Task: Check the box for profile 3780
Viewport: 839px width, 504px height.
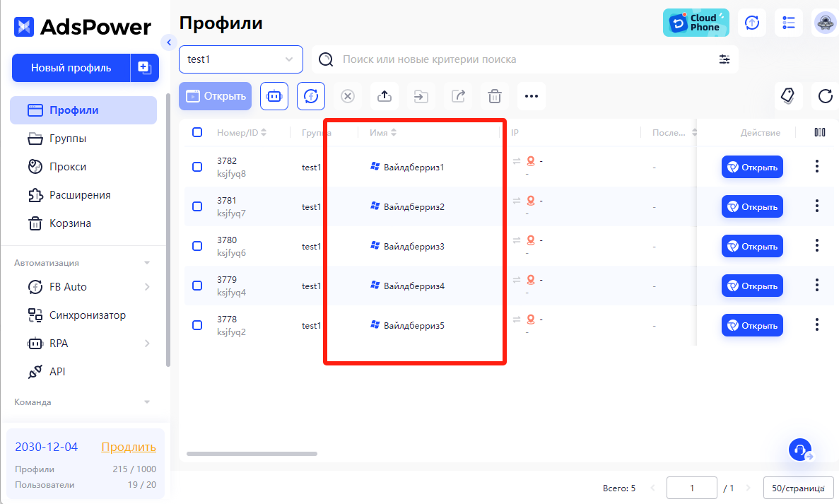Action: coord(197,246)
